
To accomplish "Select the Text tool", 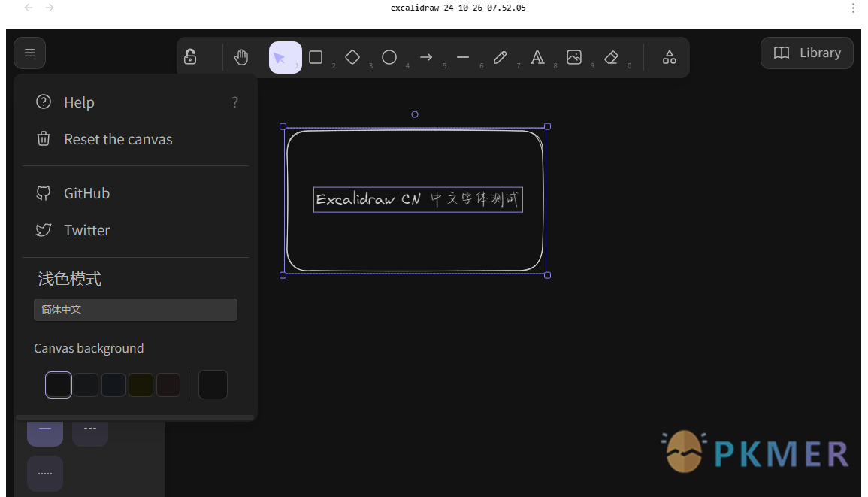I will click(537, 57).
